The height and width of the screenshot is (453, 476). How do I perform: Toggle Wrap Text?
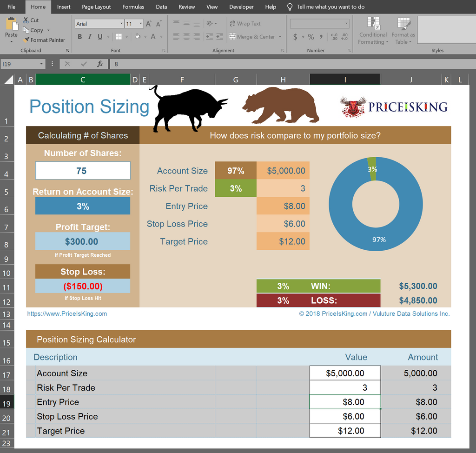(245, 23)
